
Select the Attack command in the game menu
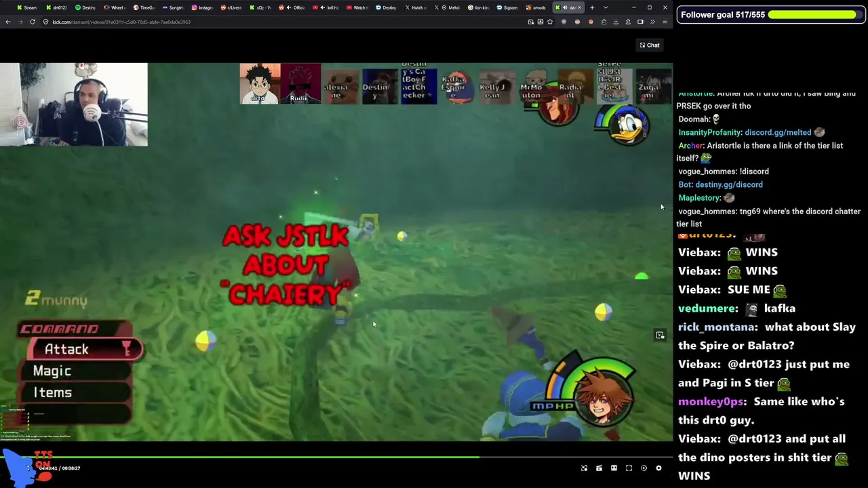point(84,349)
